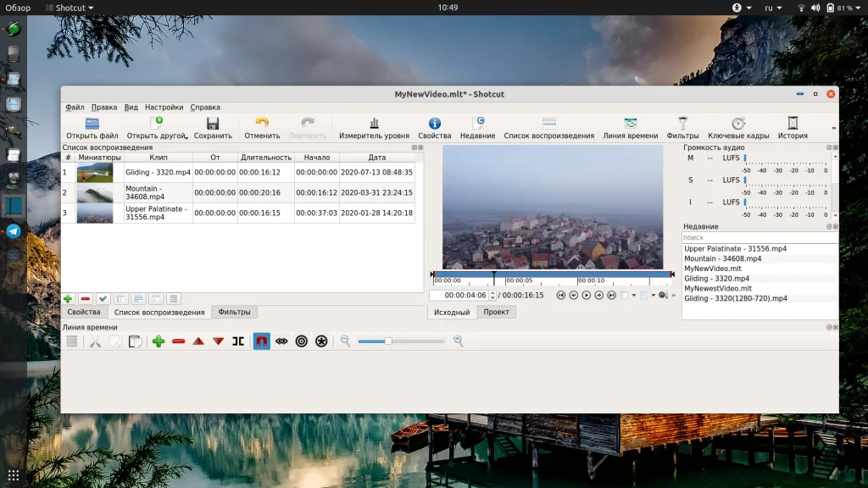Toggle the magnet snapping button in timeline
This screenshot has height=488, width=868.
[261, 341]
